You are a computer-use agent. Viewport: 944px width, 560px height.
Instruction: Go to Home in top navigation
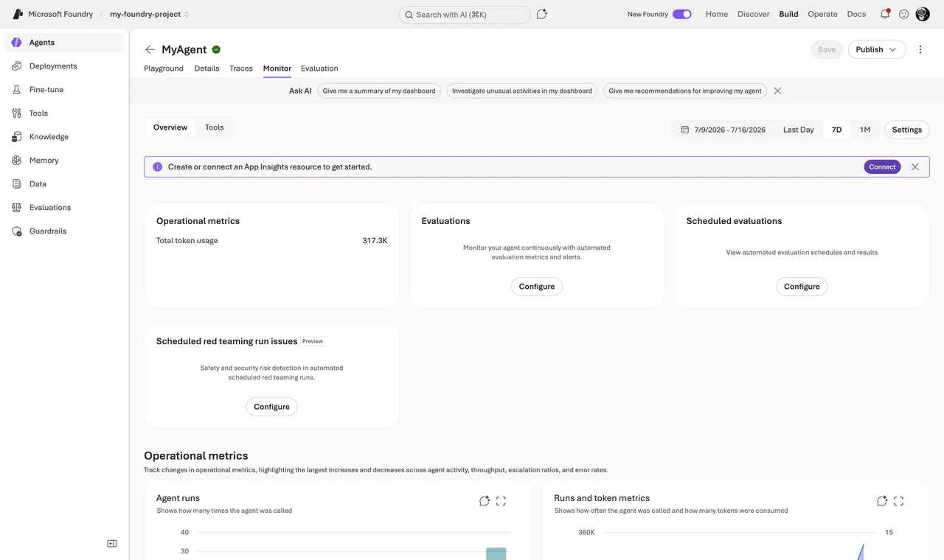tap(717, 14)
